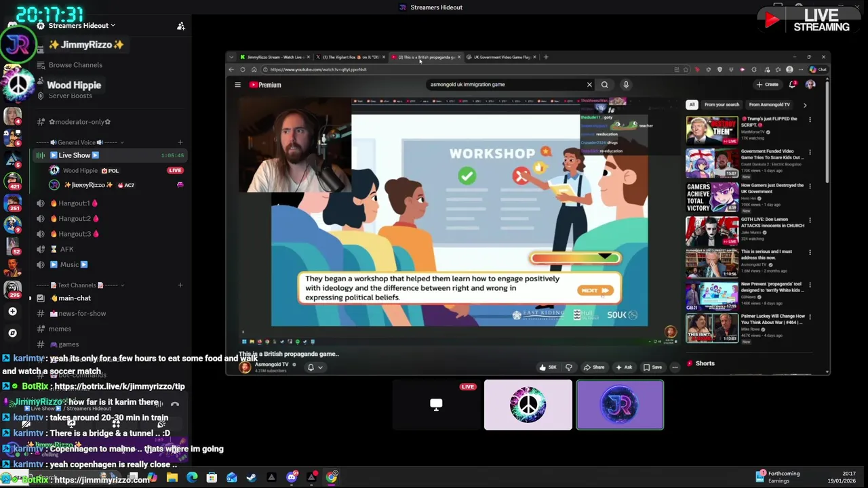The image size is (868, 488).
Task: Click the YouTube search magnifier button
Action: tap(605, 85)
